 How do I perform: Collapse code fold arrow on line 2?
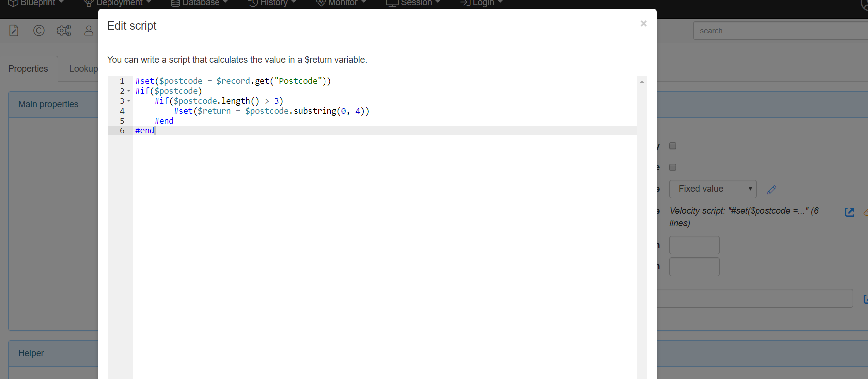(x=129, y=91)
